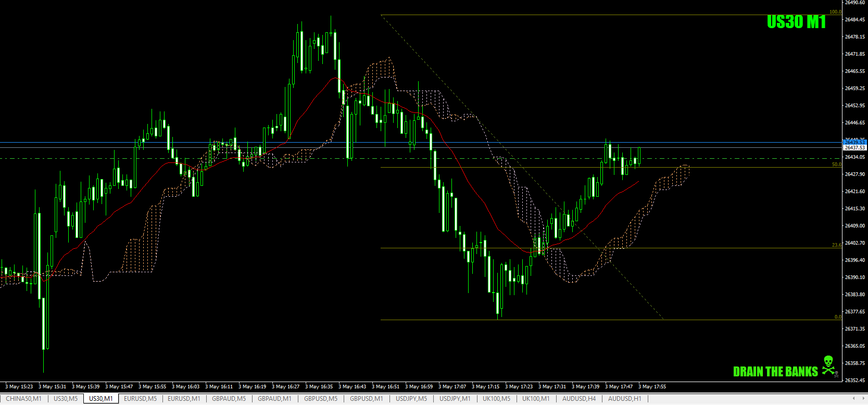Select the Fibonacci 50.0 level label
Screen dimensions: 868x405
coord(836,164)
